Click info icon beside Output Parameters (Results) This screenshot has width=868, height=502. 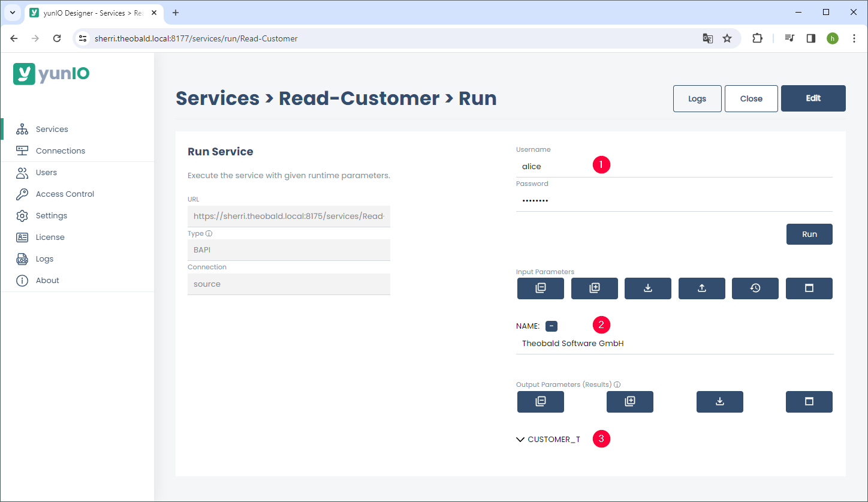pyautogui.click(x=617, y=385)
